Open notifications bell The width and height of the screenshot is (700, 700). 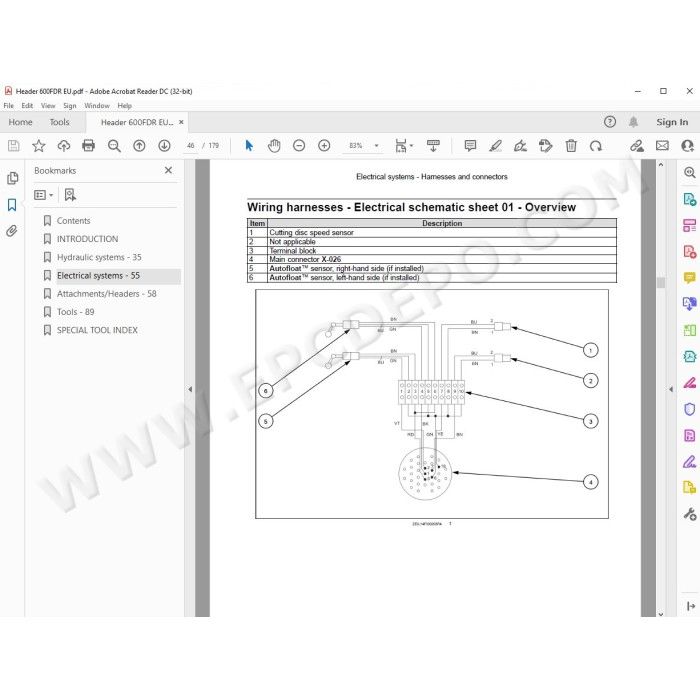pyautogui.click(x=633, y=122)
